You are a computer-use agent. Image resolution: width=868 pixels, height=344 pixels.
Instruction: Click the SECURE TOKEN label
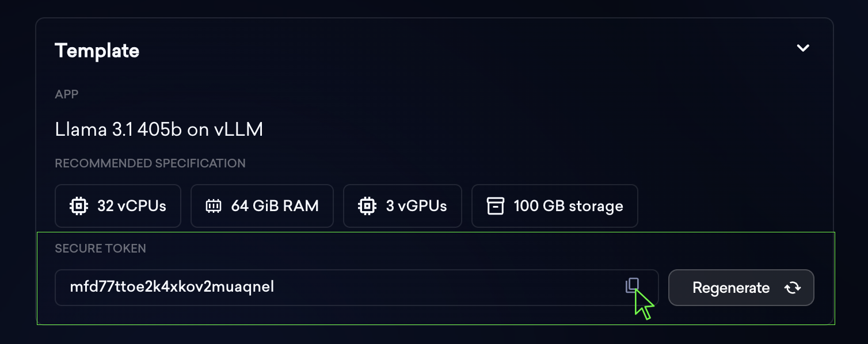click(x=100, y=249)
